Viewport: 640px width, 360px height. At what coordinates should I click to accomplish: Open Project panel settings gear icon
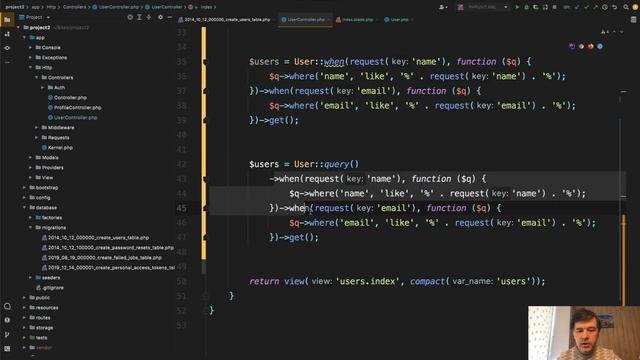[x=160, y=17]
